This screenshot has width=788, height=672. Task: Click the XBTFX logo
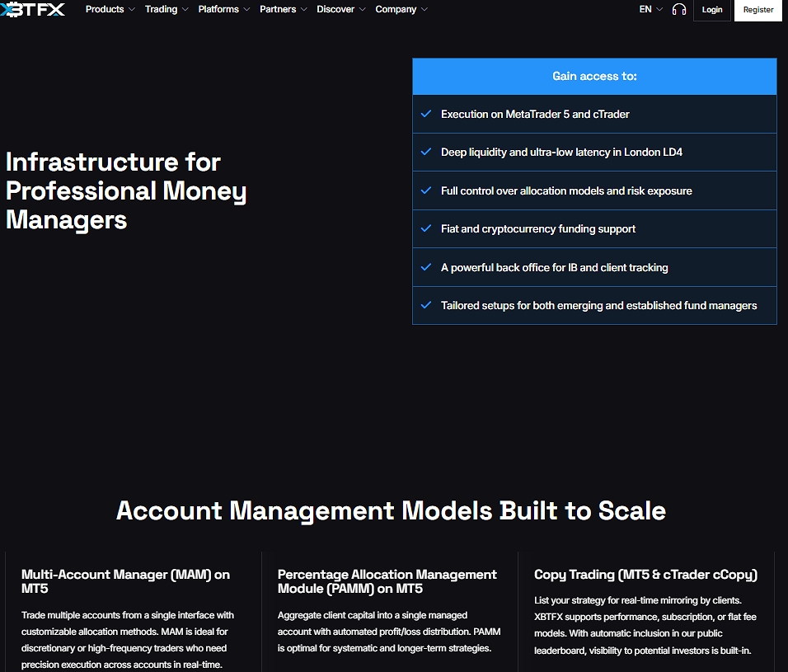click(x=33, y=10)
